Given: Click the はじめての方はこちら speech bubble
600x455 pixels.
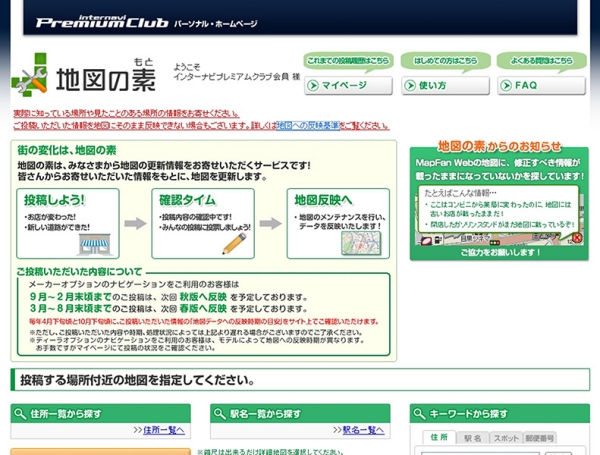Looking at the screenshot, I should tap(445, 62).
